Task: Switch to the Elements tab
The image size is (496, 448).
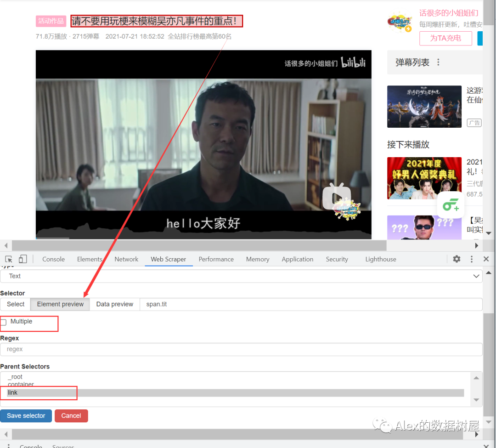Action: coord(90,259)
